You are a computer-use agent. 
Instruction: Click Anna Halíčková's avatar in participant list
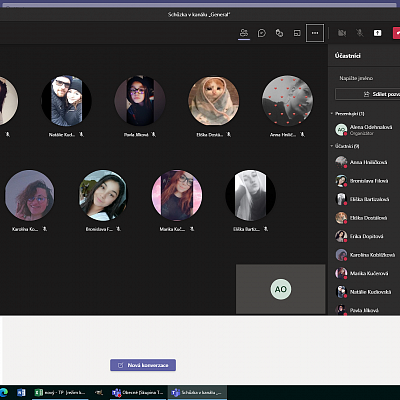pos(341,162)
